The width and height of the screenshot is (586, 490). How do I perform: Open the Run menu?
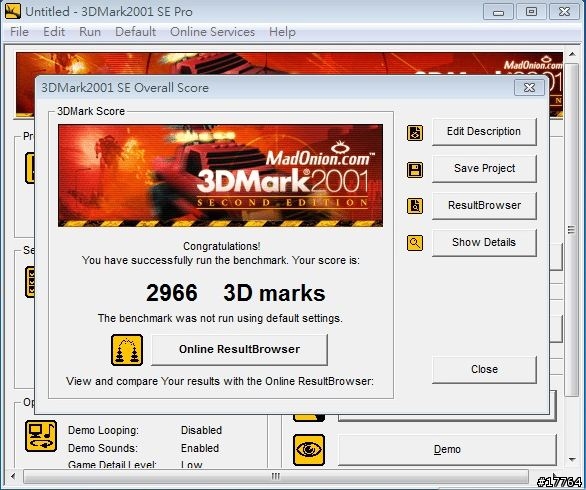click(x=90, y=32)
